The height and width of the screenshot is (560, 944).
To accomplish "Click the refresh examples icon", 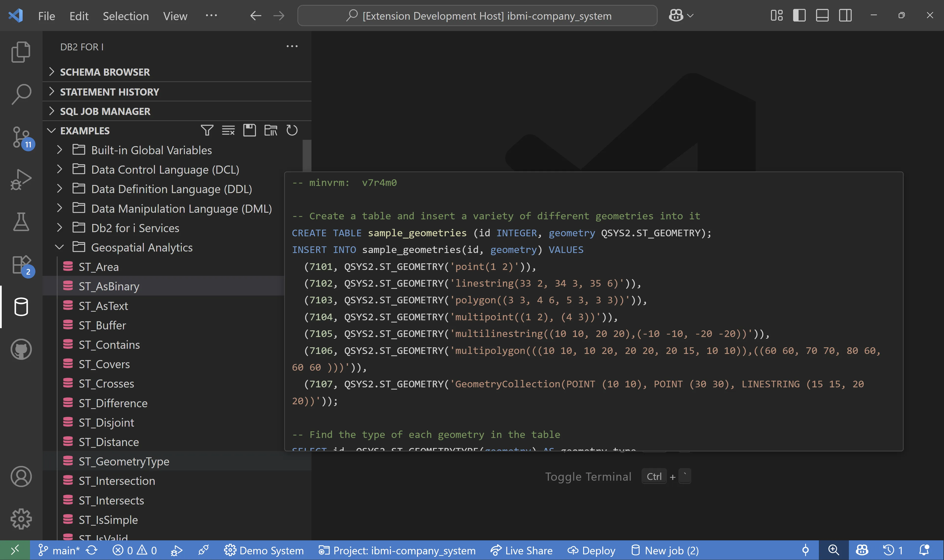I will (292, 131).
